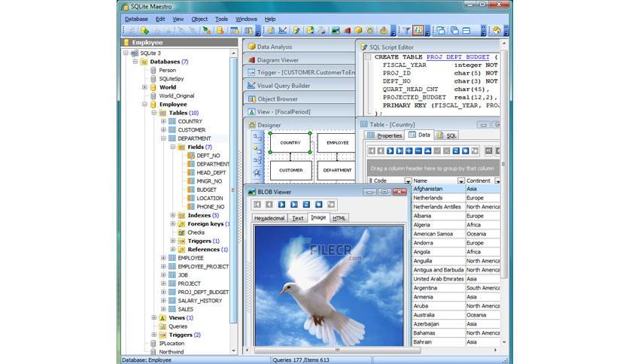Select the COUNTRY entity box in Designer

point(290,143)
